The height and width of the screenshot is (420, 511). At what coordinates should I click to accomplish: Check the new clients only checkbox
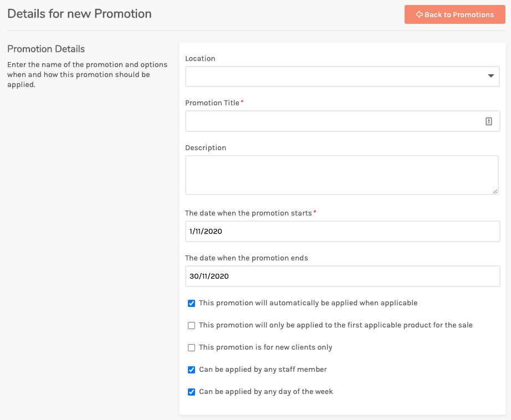(191, 347)
